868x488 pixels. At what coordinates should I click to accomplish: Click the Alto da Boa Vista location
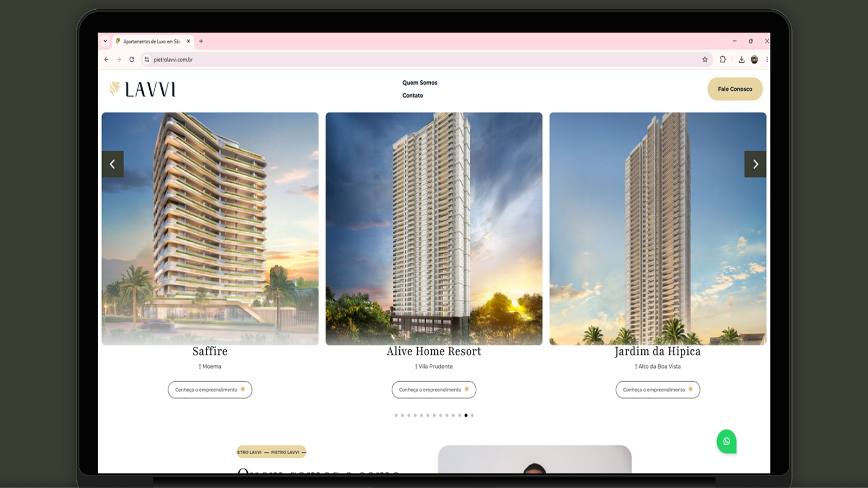point(658,367)
